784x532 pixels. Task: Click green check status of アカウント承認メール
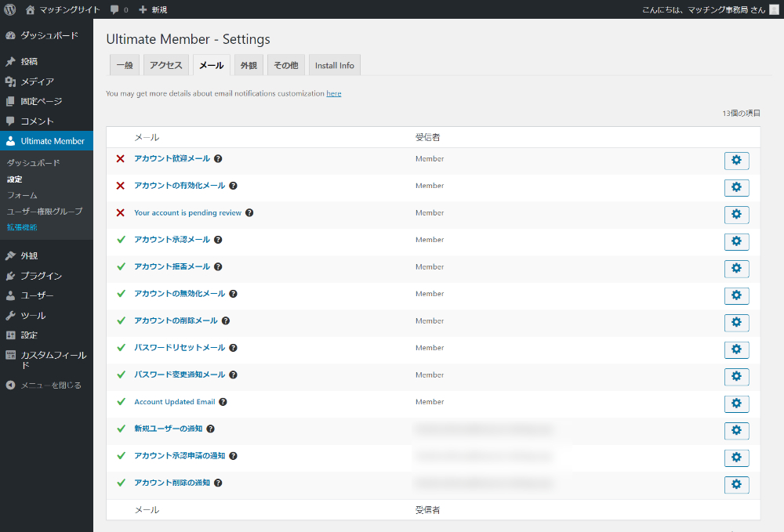coord(121,240)
